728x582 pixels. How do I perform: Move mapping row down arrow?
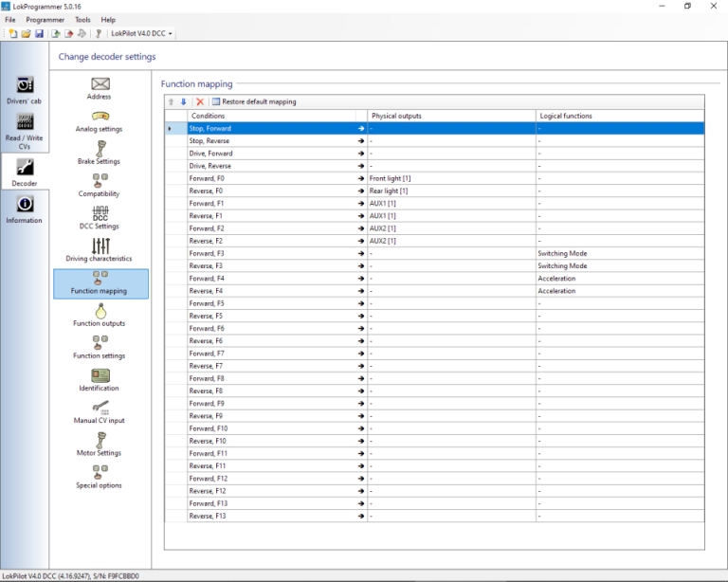(183, 101)
